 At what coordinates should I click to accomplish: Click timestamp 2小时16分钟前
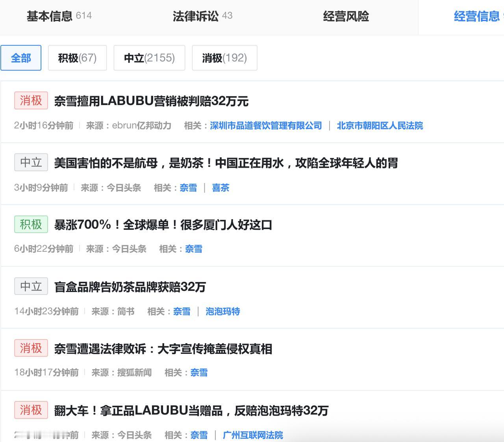point(44,126)
